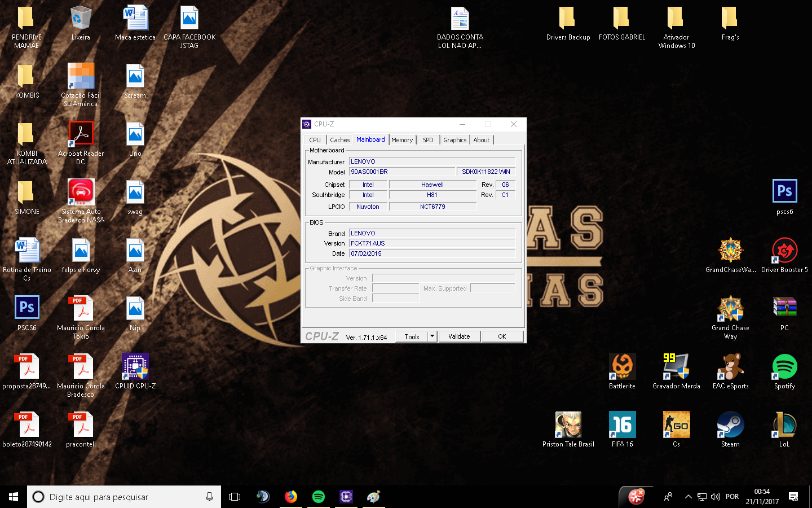Select the EAC eSports icon

pyautogui.click(x=730, y=372)
